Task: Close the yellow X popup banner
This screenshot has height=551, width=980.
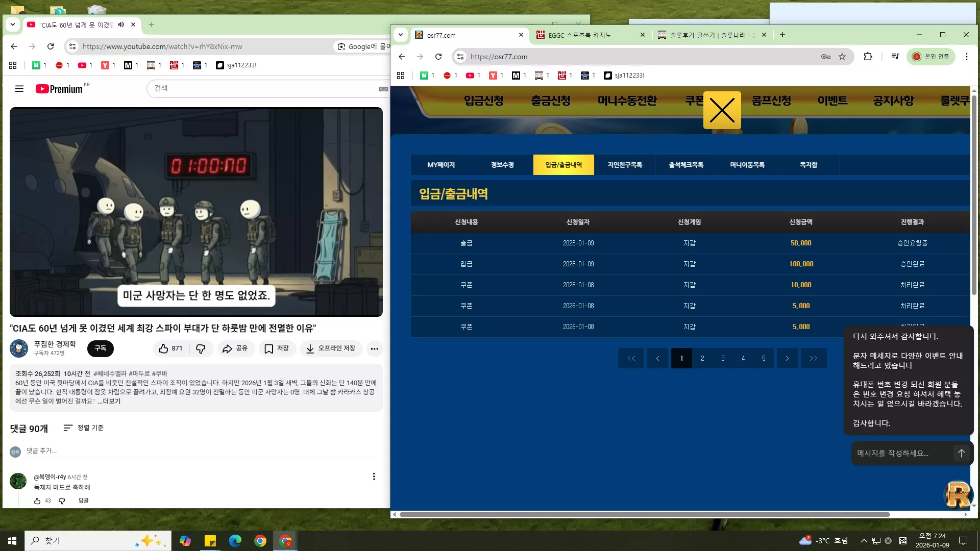Action: pos(722,110)
